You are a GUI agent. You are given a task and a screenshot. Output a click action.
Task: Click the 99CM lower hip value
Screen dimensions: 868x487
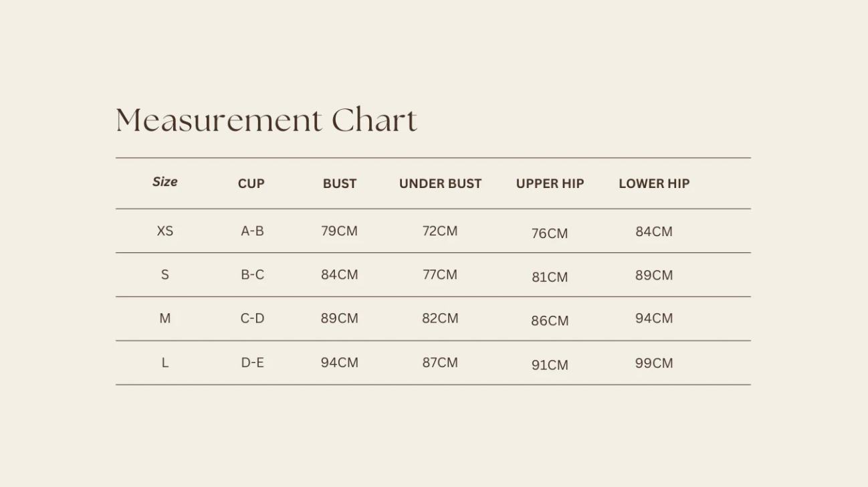(654, 363)
